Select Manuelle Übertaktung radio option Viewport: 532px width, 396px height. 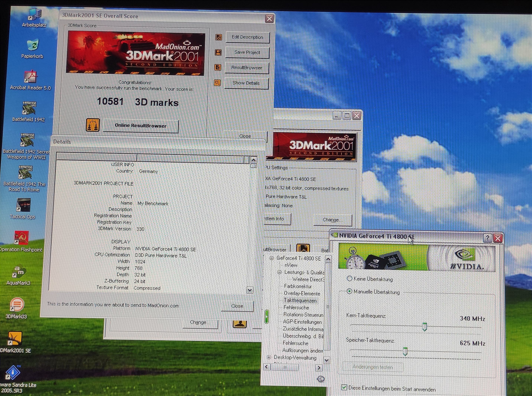click(x=349, y=291)
